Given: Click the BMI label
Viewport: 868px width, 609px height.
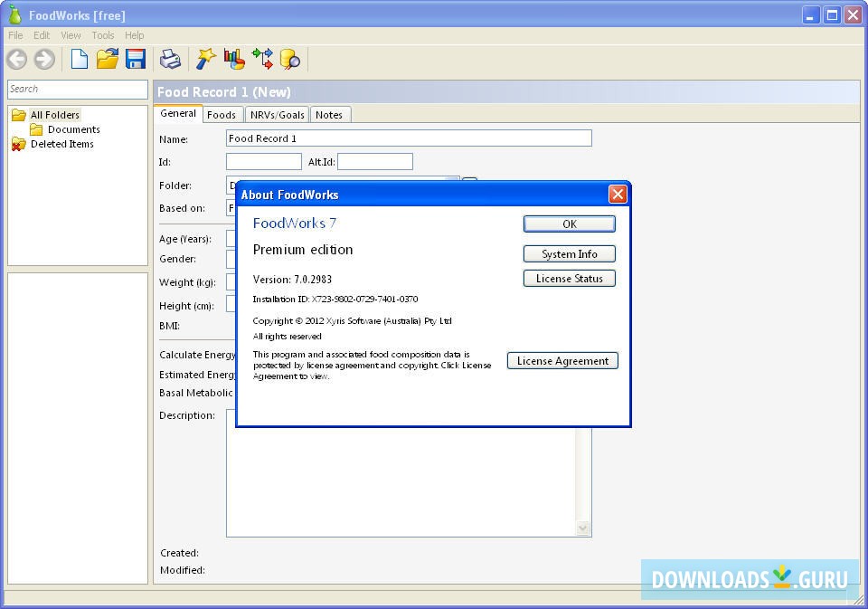Looking at the screenshot, I should click(x=169, y=326).
